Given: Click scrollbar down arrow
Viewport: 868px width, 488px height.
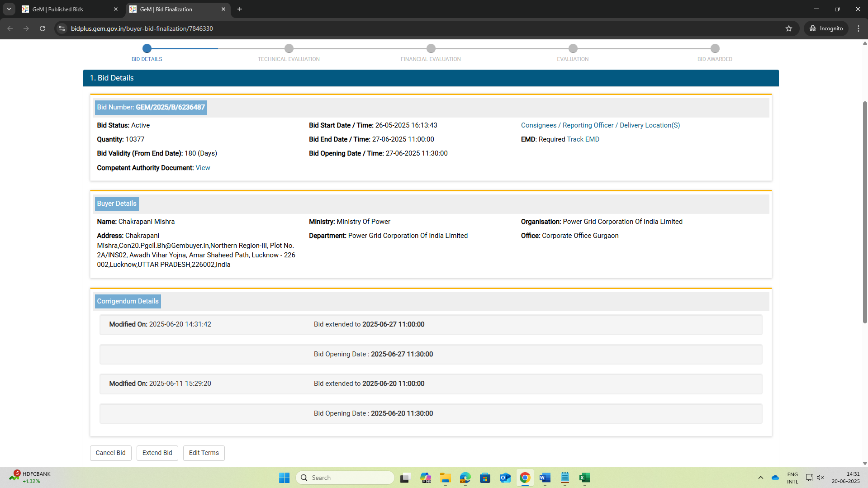Looking at the screenshot, I should point(865,463).
